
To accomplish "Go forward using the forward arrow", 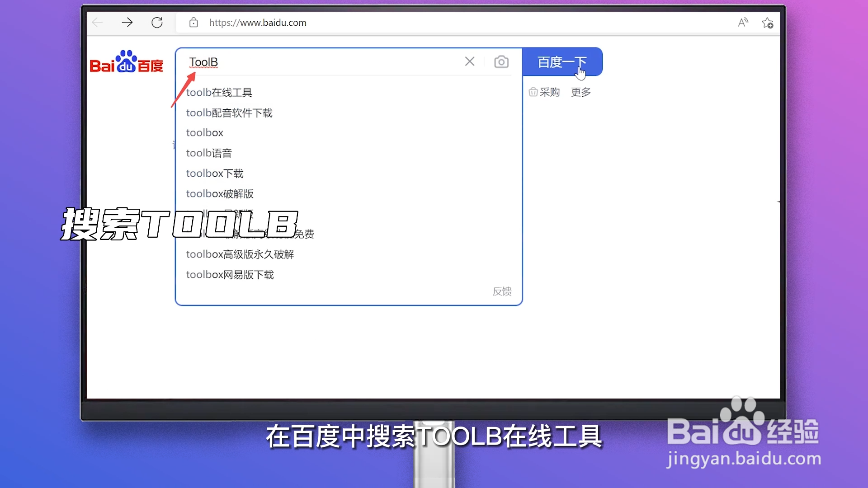I will (127, 22).
